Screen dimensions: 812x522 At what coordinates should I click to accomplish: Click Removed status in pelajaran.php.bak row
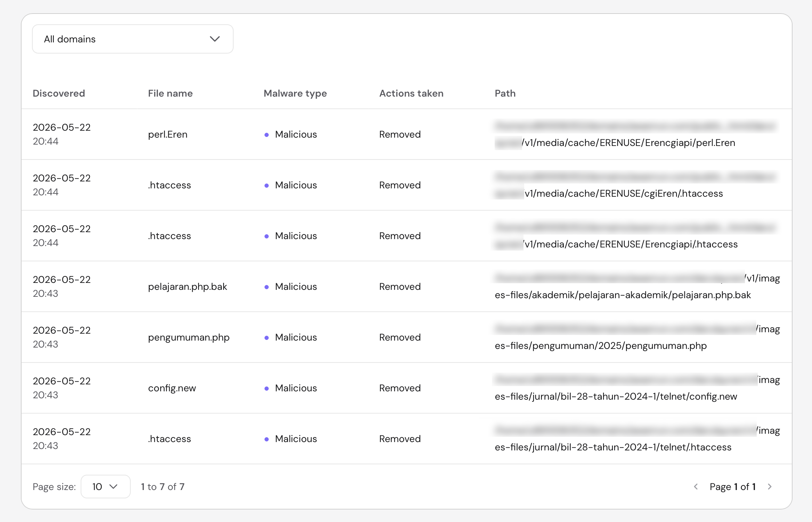(400, 287)
